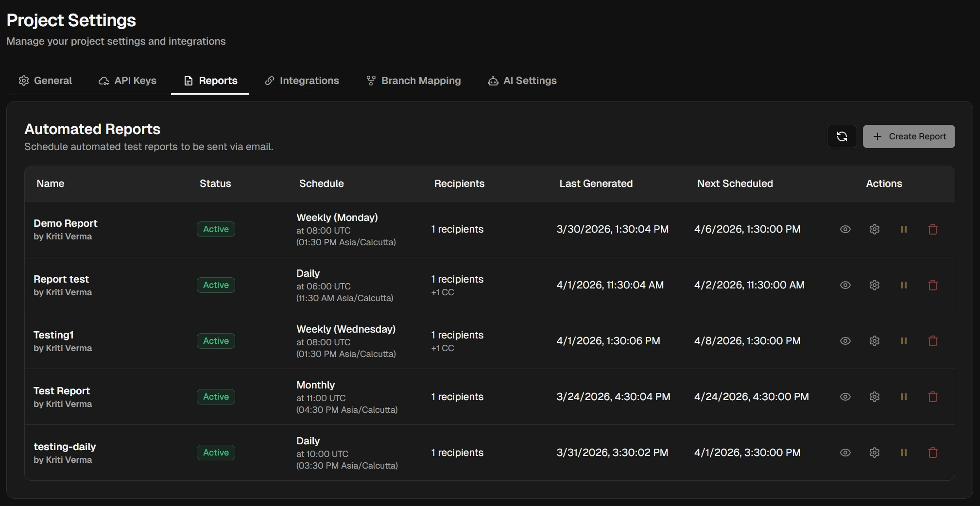The image size is (980, 506).
Task: Open the AI Settings tab
Action: coord(522,81)
